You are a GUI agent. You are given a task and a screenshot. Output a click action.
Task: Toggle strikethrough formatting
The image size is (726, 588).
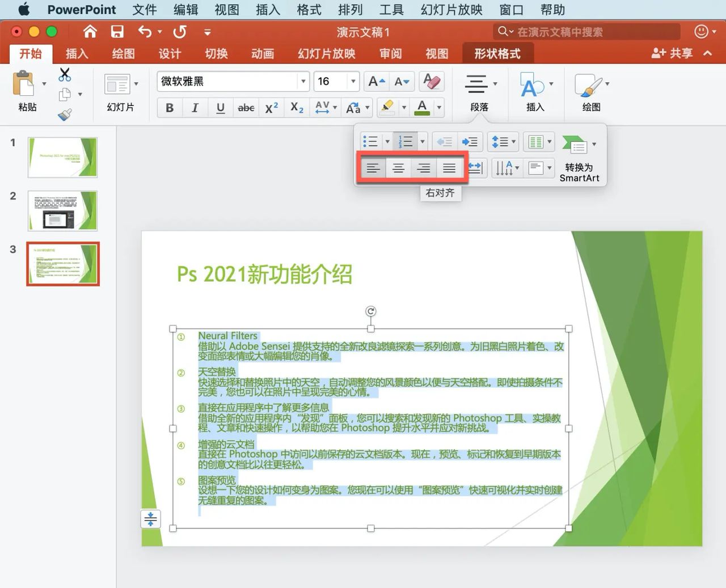tap(246, 108)
